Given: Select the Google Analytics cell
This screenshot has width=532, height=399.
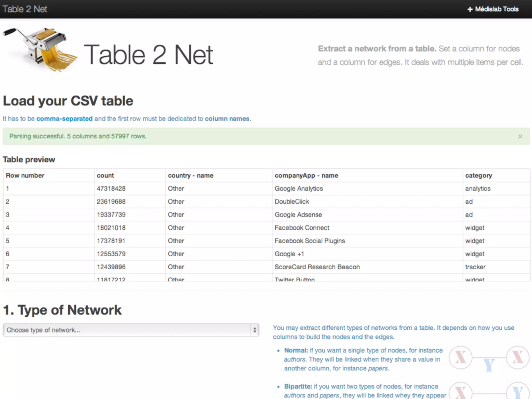Looking at the screenshot, I should [299, 189].
